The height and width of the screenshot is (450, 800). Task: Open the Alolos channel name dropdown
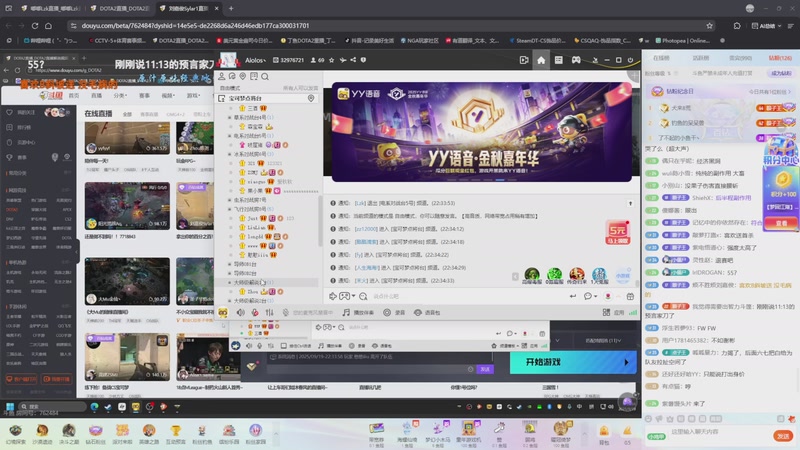(x=255, y=60)
